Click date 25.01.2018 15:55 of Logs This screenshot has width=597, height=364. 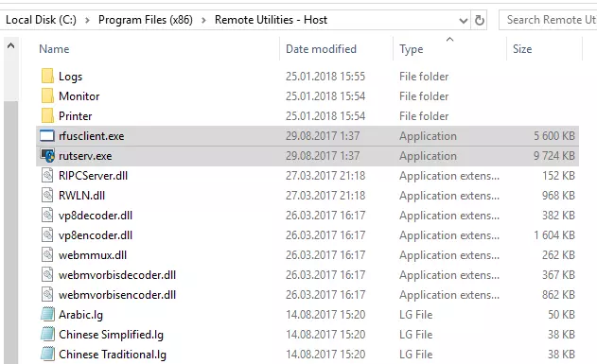pyautogui.click(x=325, y=77)
